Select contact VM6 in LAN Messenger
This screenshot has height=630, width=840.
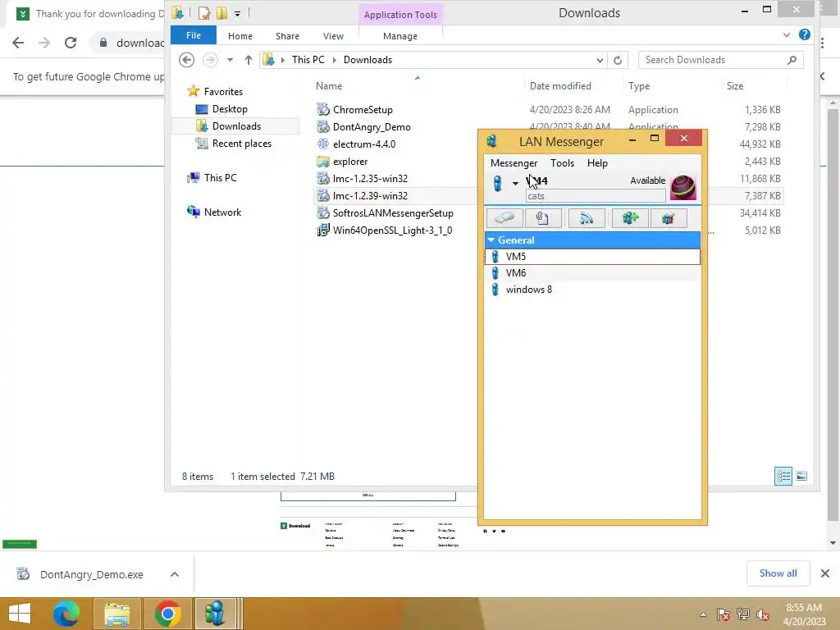tap(592, 273)
